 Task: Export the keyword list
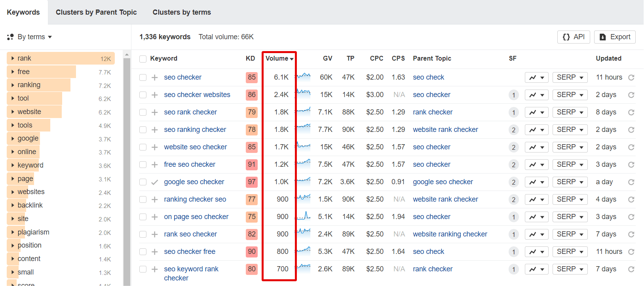click(615, 37)
